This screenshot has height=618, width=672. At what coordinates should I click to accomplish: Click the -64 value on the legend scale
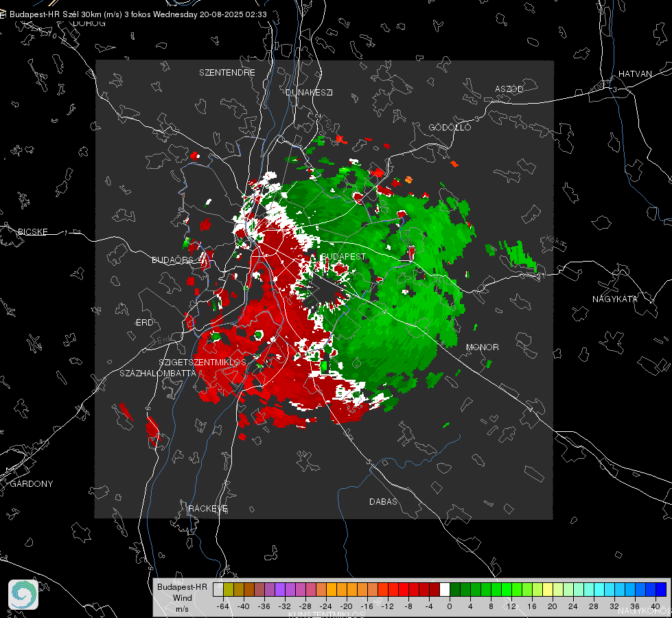coord(222,606)
